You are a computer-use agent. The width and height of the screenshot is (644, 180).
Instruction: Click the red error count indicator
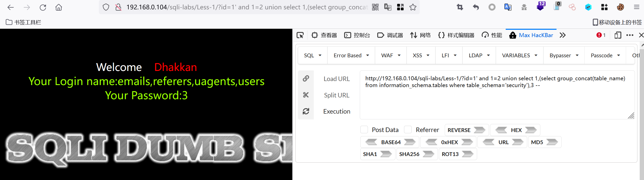point(601,35)
